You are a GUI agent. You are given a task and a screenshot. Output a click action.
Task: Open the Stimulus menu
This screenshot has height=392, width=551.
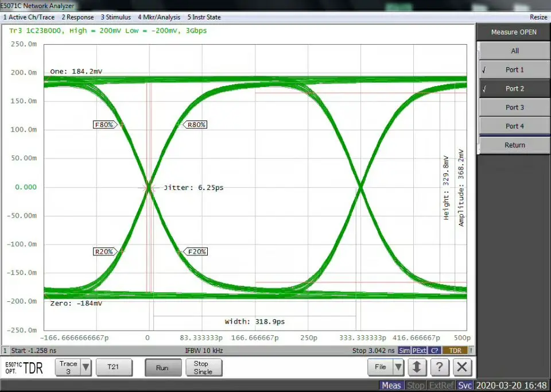point(115,17)
